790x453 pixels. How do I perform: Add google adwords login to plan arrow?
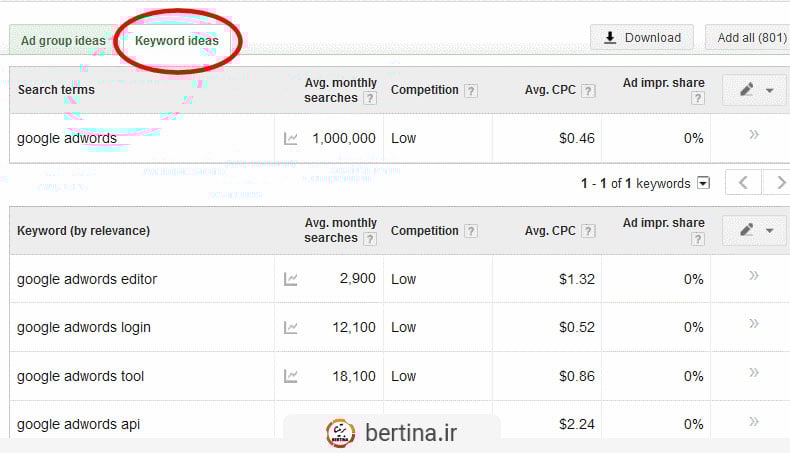click(x=754, y=323)
